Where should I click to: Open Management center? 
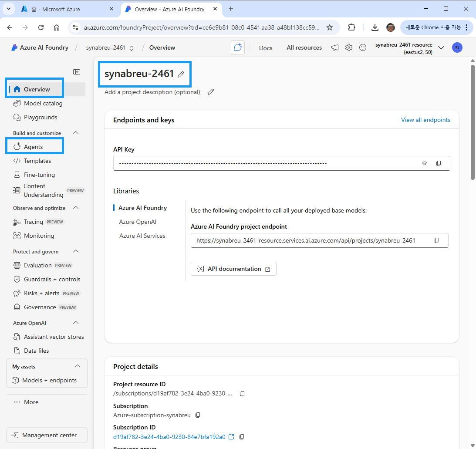47,435
